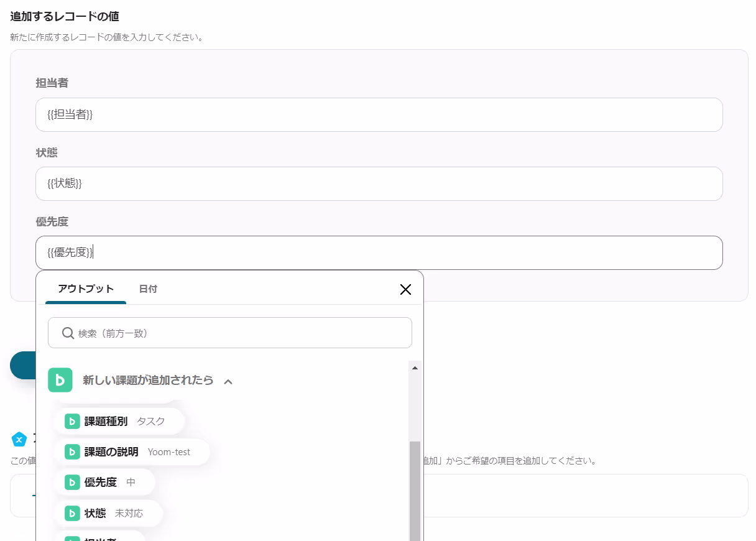Image resolution: width=756 pixels, height=541 pixels.
Task: Insert the 状態 未対応 output
Action: tap(108, 513)
